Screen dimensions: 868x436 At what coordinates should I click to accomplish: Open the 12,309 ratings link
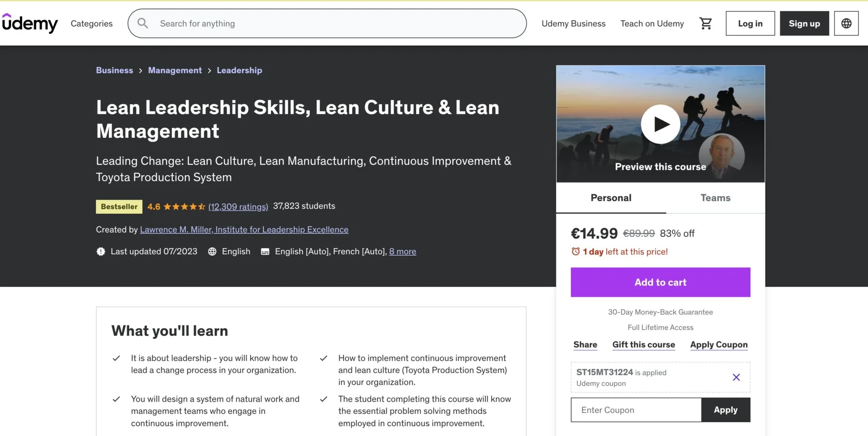pyautogui.click(x=238, y=207)
